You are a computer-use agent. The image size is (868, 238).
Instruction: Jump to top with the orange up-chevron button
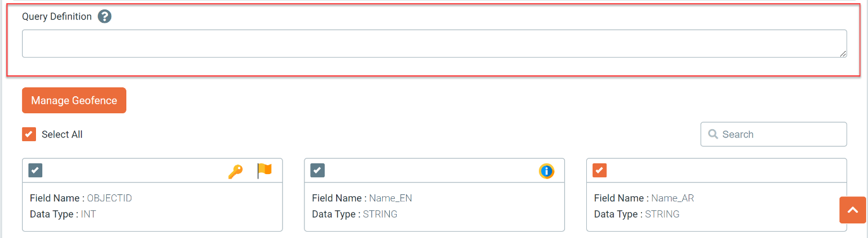pos(853,210)
